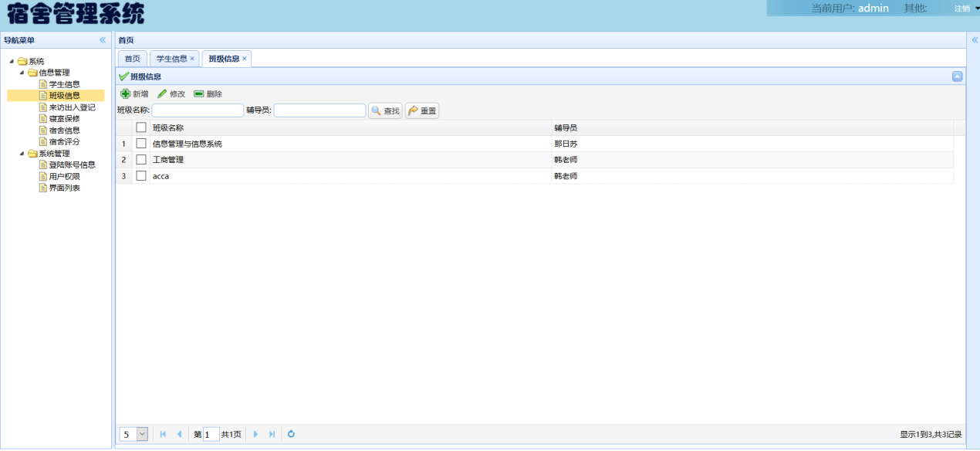Refresh the table with the reload icon
The height and width of the screenshot is (451, 980).
(x=291, y=434)
